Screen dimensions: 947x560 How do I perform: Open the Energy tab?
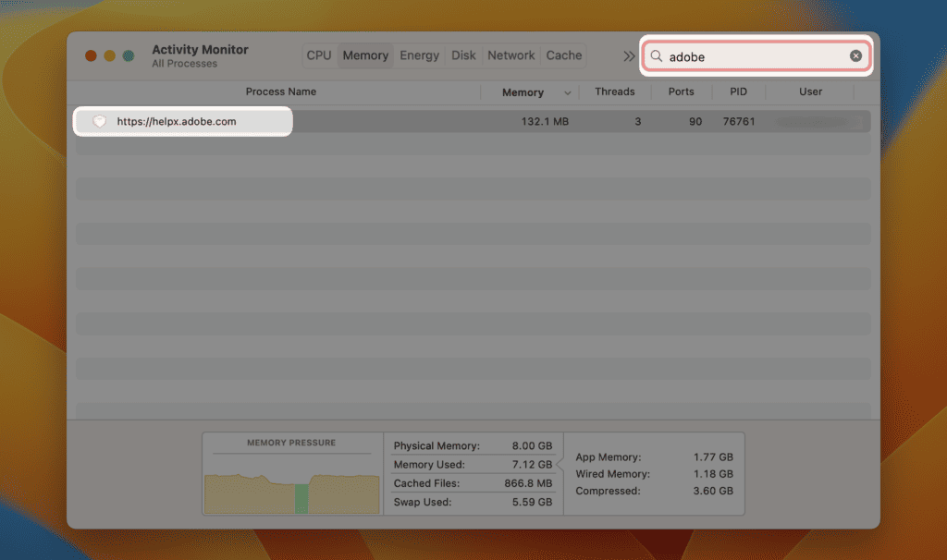pos(419,55)
